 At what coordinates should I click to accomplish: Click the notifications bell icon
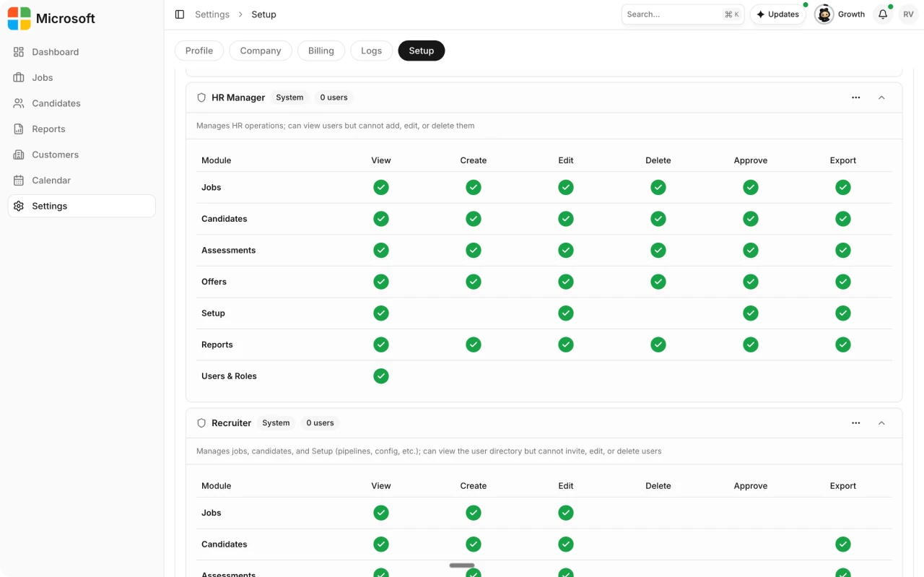point(883,14)
